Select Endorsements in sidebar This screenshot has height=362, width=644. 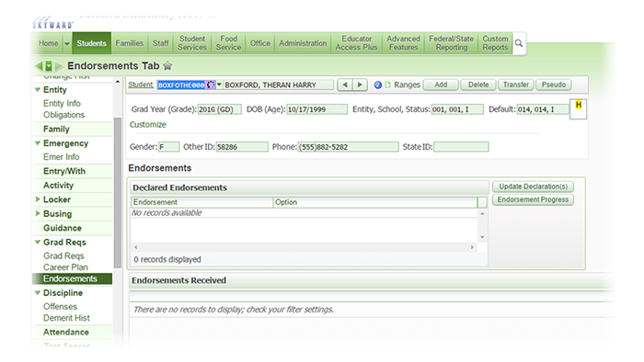click(x=73, y=278)
